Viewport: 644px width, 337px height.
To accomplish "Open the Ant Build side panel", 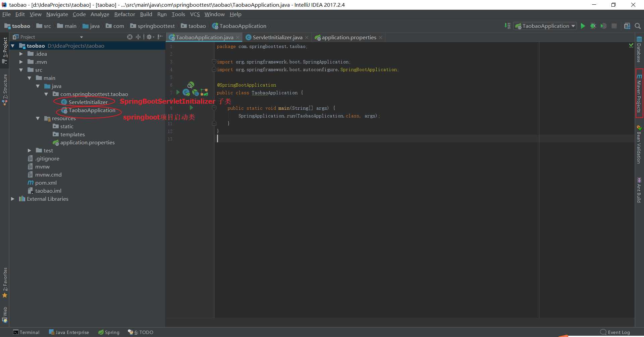I will [x=639, y=190].
